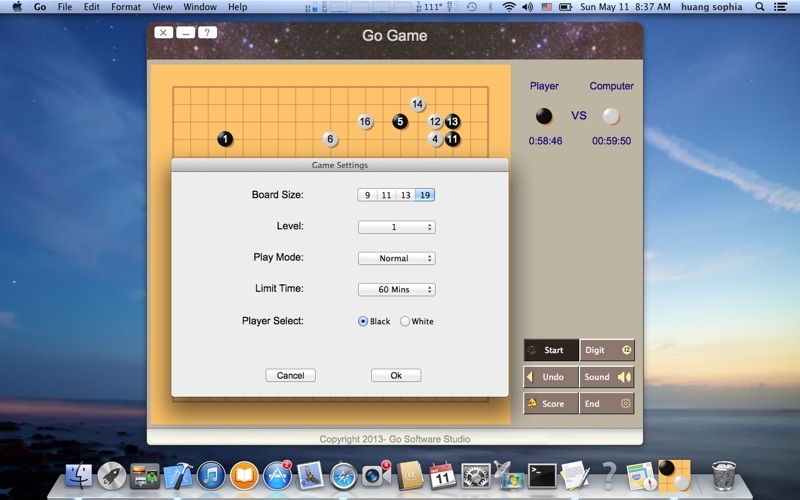Set board size to 13
Viewport: 800px width, 500px height.
405,195
